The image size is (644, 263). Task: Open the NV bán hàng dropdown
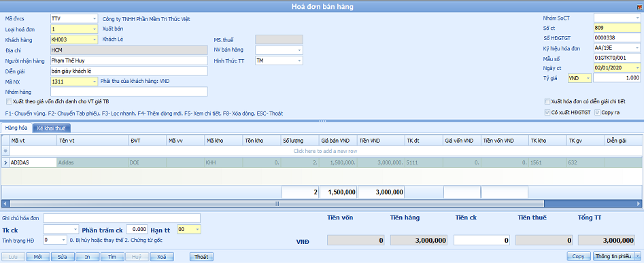coord(299,50)
